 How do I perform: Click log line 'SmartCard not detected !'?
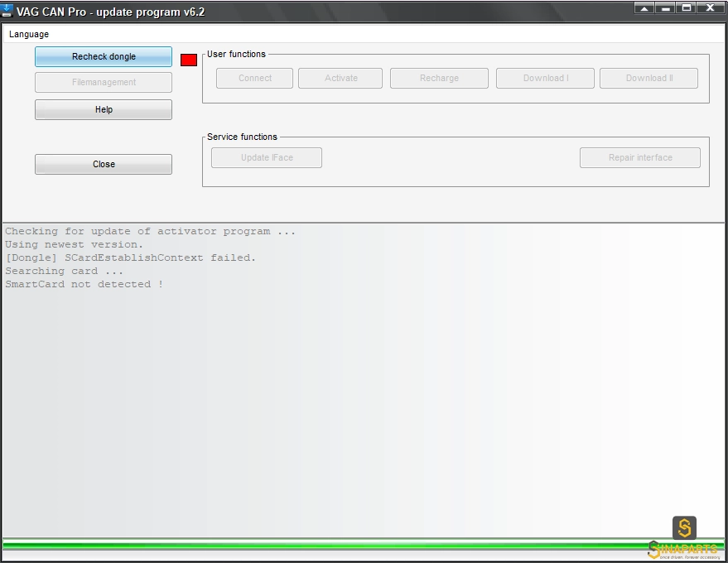pos(84,284)
